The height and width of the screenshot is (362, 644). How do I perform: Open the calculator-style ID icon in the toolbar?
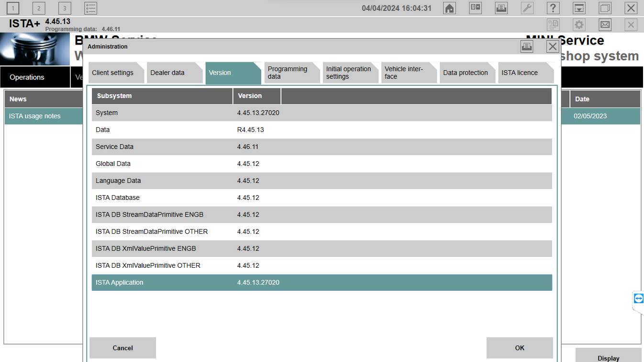click(x=475, y=8)
